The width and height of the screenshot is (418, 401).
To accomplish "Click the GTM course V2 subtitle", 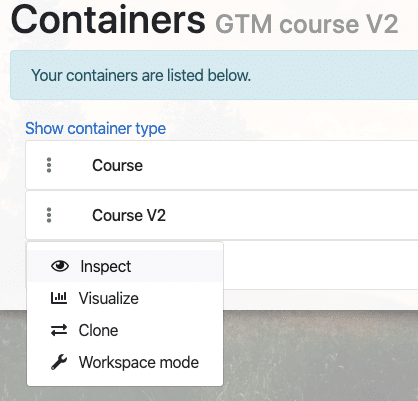I will point(307,24).
